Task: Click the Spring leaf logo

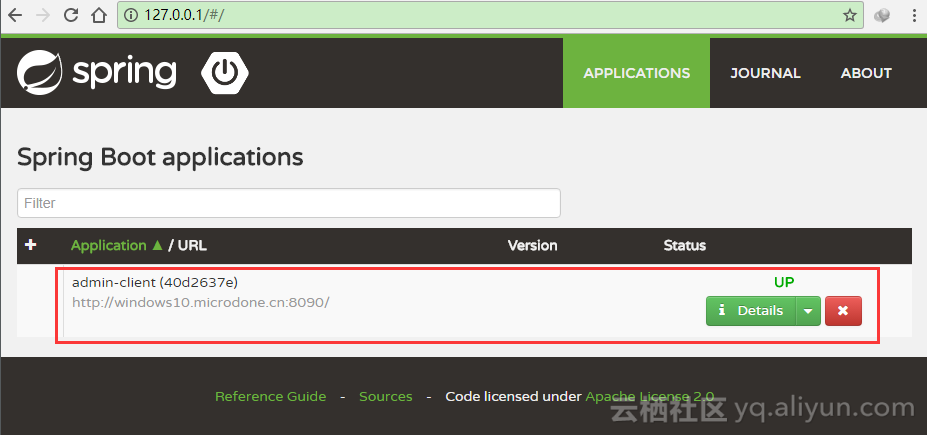Action: pyautogui.click(x=40, y=73)
